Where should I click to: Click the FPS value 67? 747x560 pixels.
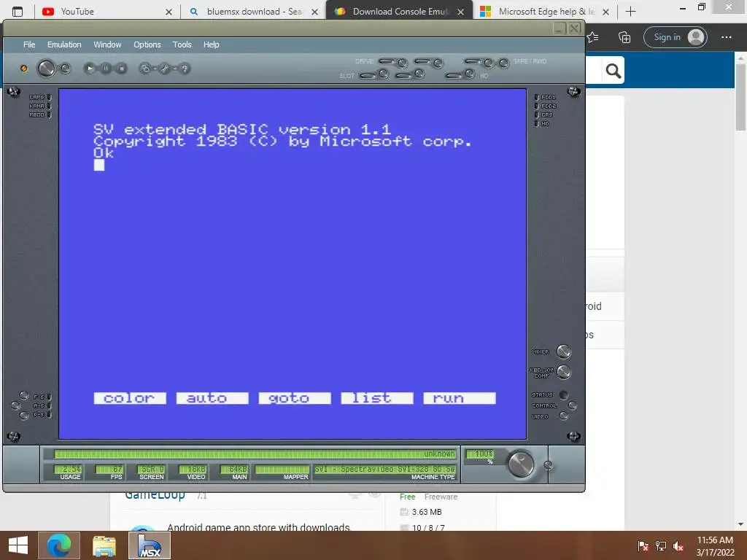(109, 469)
